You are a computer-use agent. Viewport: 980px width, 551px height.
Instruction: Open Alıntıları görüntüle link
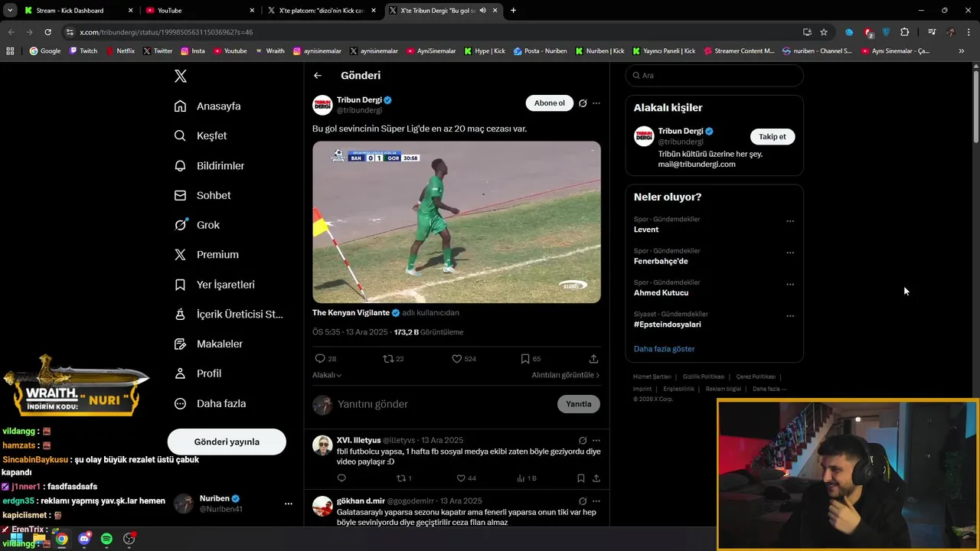point(566,375)
